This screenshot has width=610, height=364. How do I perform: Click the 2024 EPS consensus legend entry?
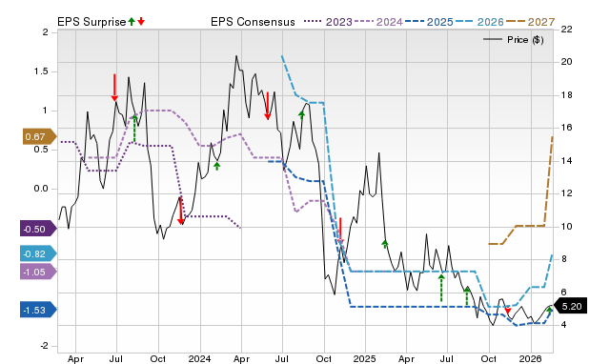pos(378,22)
